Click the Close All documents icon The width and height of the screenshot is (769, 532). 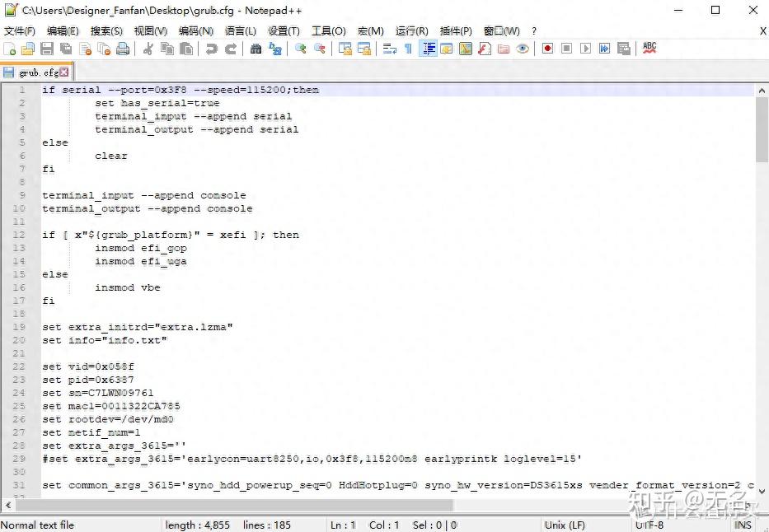click(104, 49)
